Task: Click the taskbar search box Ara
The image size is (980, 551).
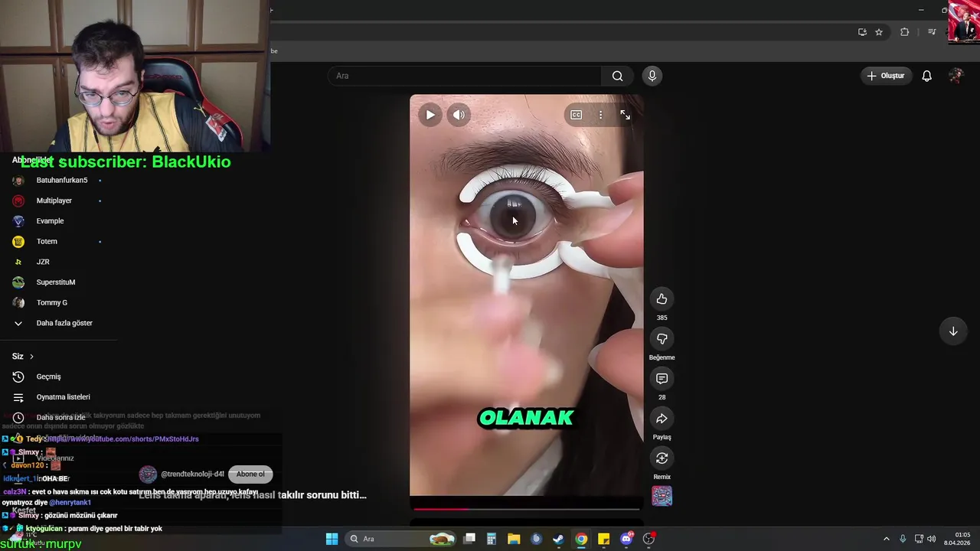Action: click(x=402, y=539)
